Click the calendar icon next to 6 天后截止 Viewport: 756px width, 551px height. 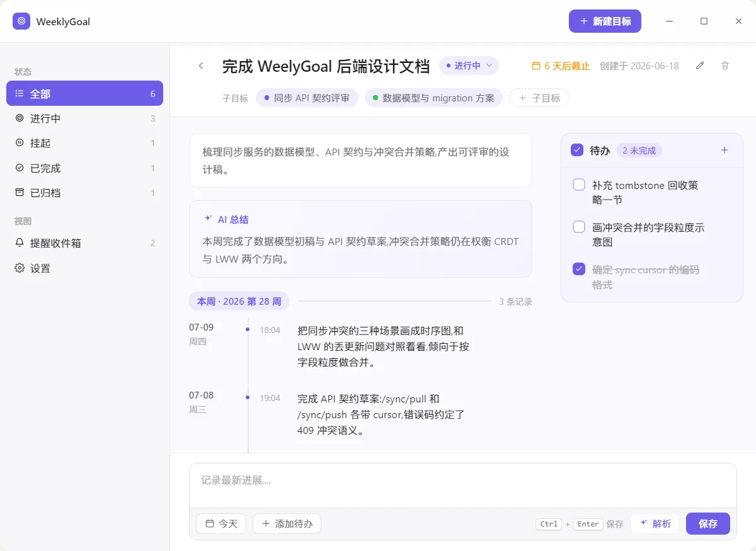[x=537, y=66]
